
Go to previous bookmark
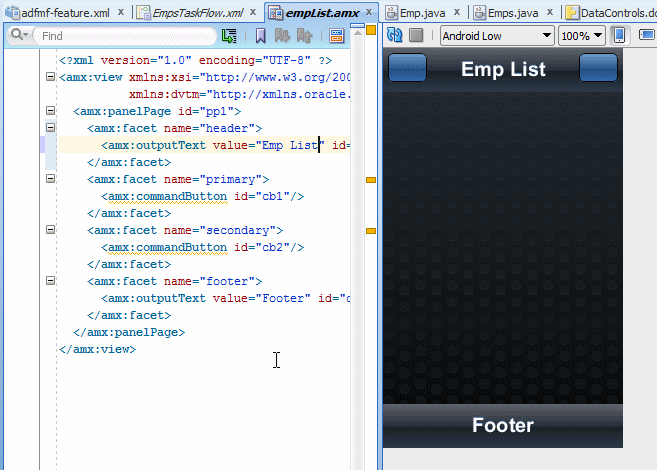[305, 36]
